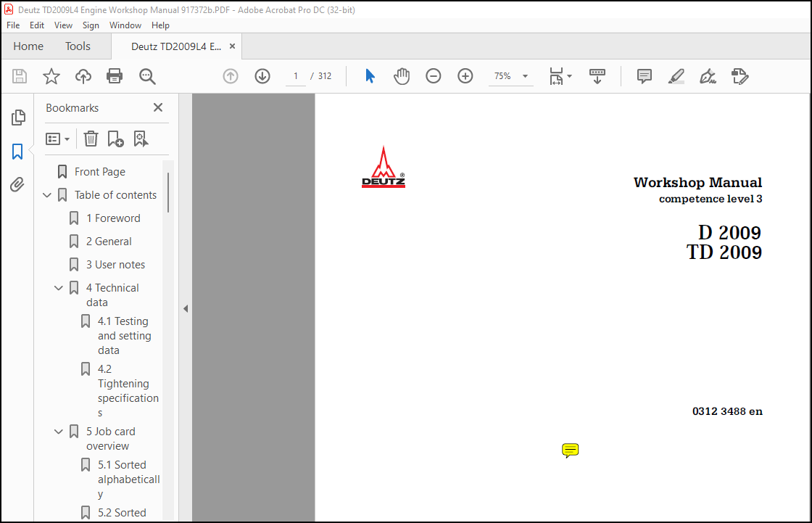Open the 3 User notes bookmark
The height and width of the screenshot is (523, 812).
[115, 265]
